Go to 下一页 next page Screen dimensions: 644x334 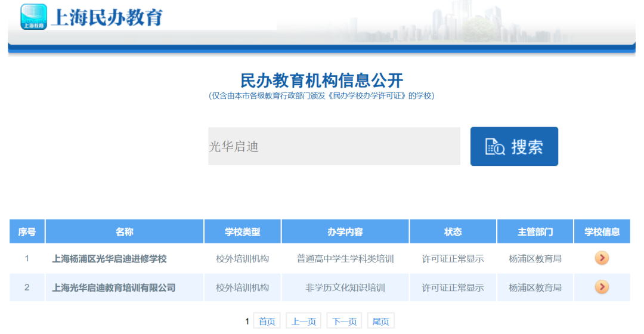[344, 321]
